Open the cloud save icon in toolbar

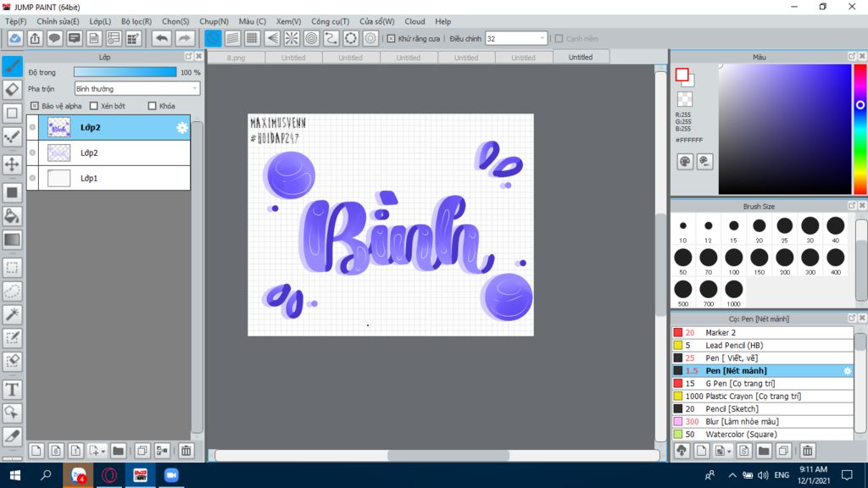pos(15,38)
